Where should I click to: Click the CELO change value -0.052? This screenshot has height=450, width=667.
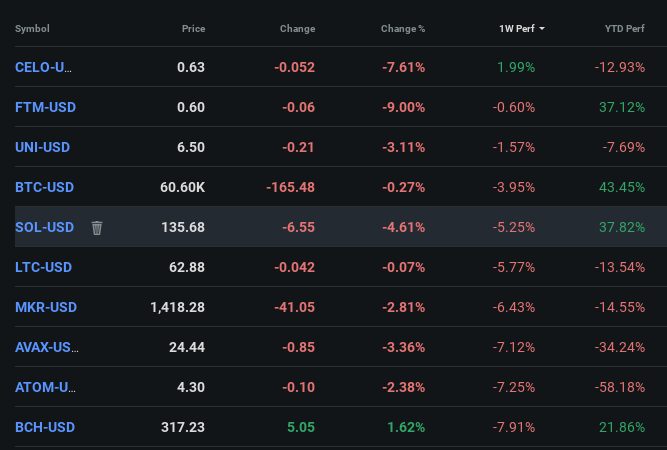tap(295, 67)
